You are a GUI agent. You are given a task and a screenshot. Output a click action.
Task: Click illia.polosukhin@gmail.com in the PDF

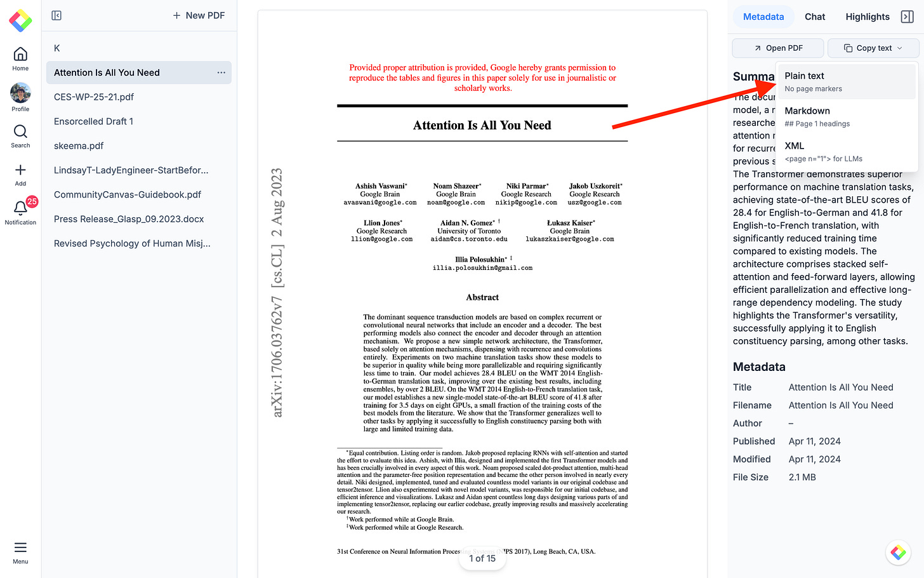[482, 268]
